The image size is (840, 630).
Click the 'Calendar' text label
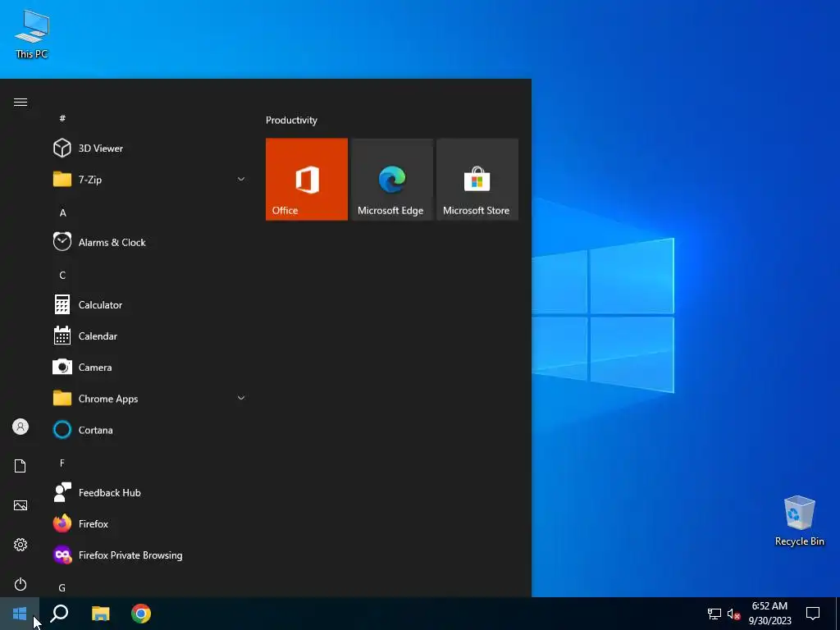click(98, 336)
